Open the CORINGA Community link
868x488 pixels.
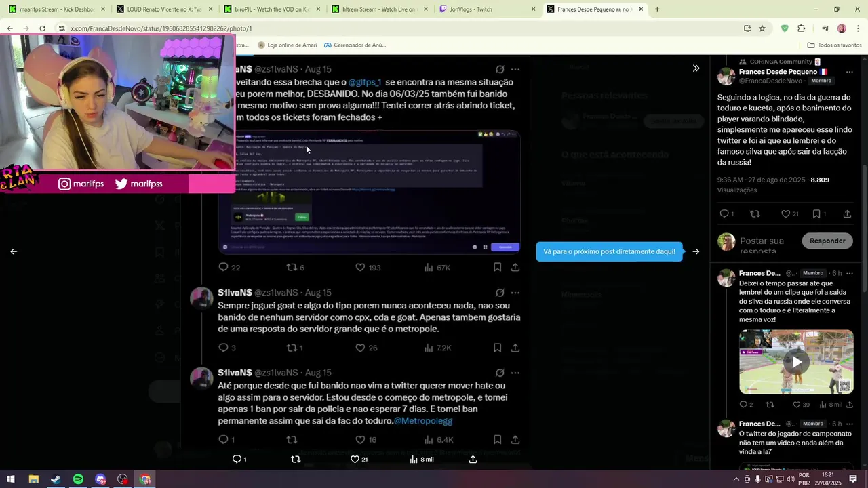coord(780,62)
